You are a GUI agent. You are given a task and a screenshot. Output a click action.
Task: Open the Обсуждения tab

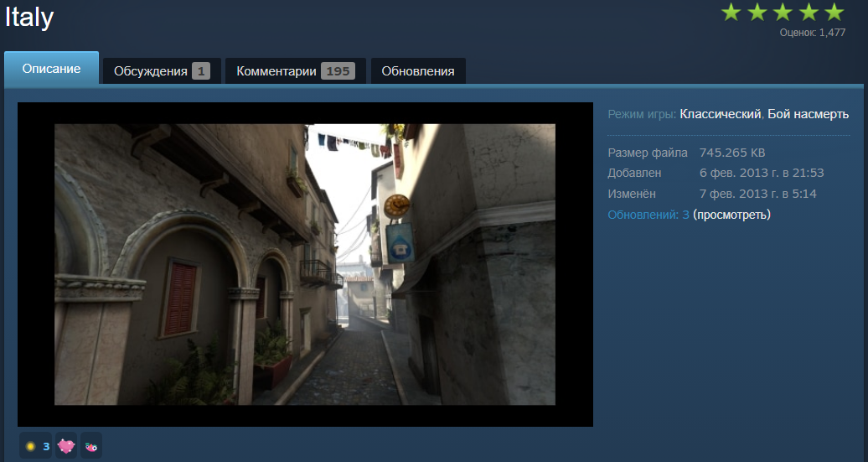point(162,71)
